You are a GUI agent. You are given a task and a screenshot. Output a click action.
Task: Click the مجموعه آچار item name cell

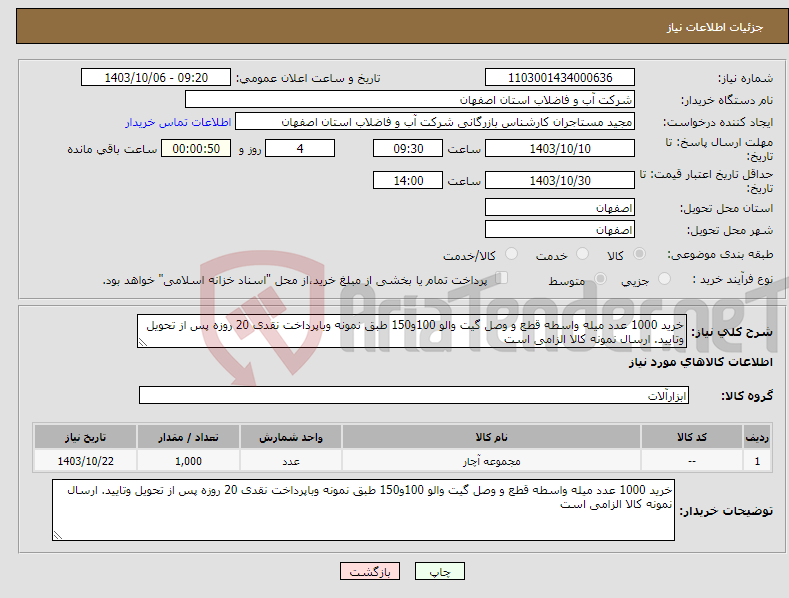491,461
